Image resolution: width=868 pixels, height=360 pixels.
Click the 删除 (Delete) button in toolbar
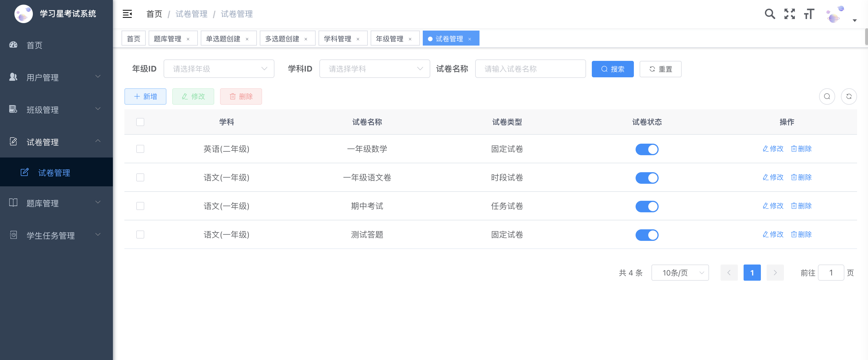[x=241, y=97]
